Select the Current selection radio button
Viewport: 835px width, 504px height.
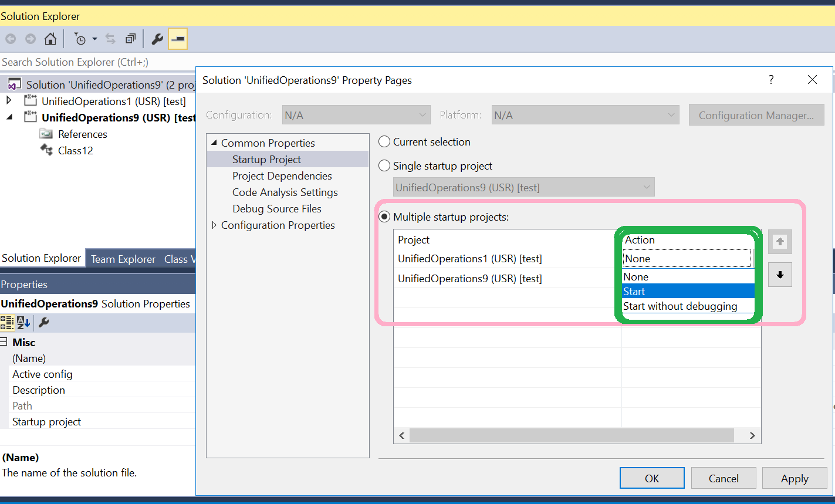[384, 141]
